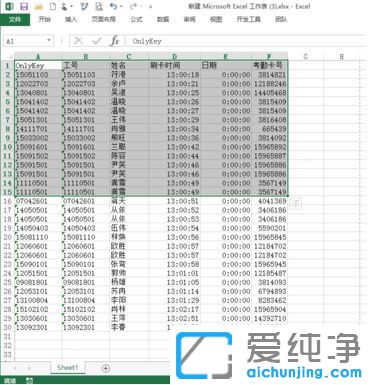Save the workbook with the floppy disk icon
370x385 pixels.
(24, 6)
